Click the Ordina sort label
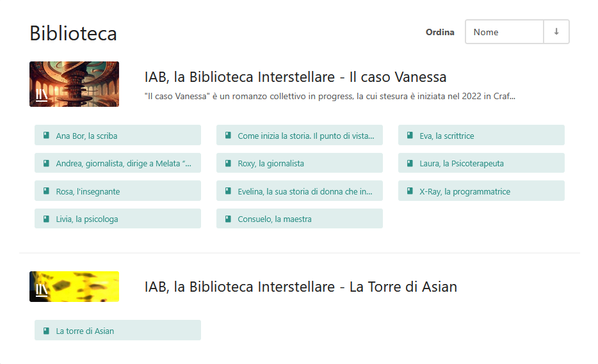 click(440, 32)
